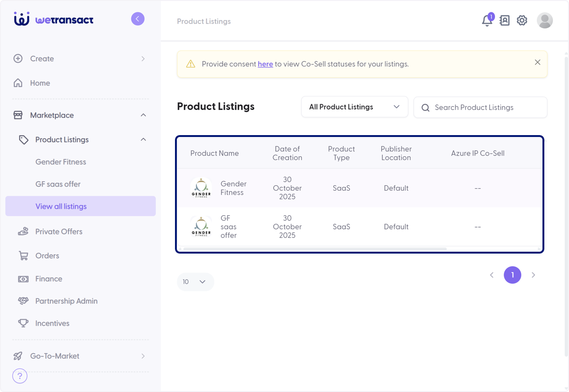Click the Product Type column header
Image resolution: width=569 pixels, height=392 pixels.
341,153
